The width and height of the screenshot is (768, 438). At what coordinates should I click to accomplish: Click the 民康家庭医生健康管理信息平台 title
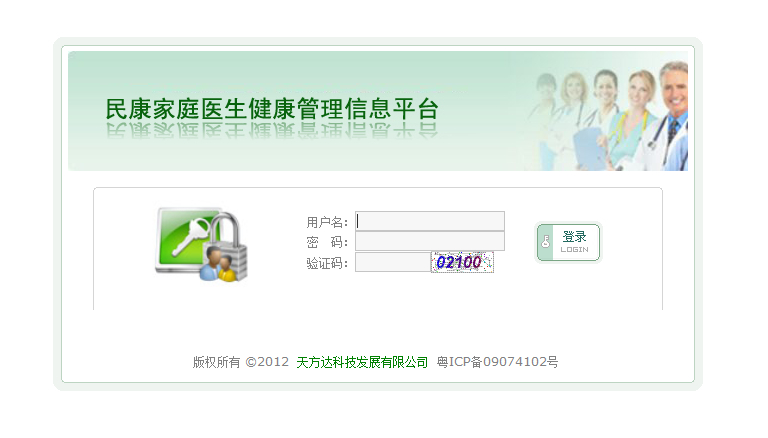click(272, 109)
